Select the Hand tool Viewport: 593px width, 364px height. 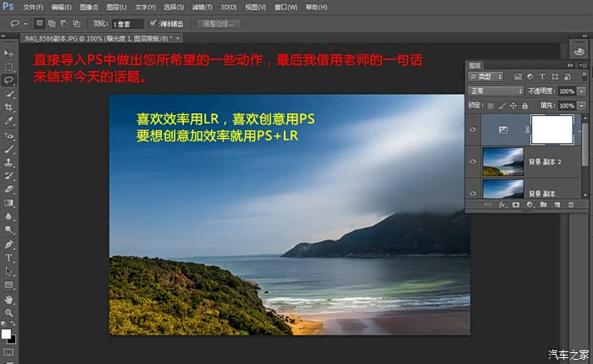(8, 299)
